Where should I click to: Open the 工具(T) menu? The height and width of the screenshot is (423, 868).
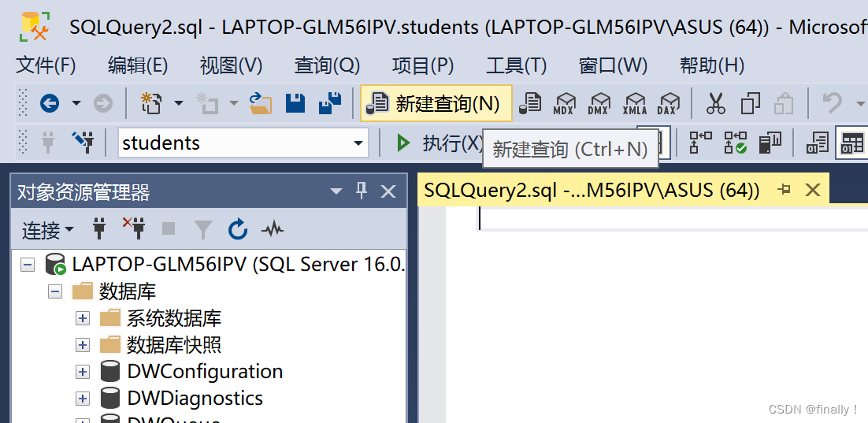[x=517, y=66]
